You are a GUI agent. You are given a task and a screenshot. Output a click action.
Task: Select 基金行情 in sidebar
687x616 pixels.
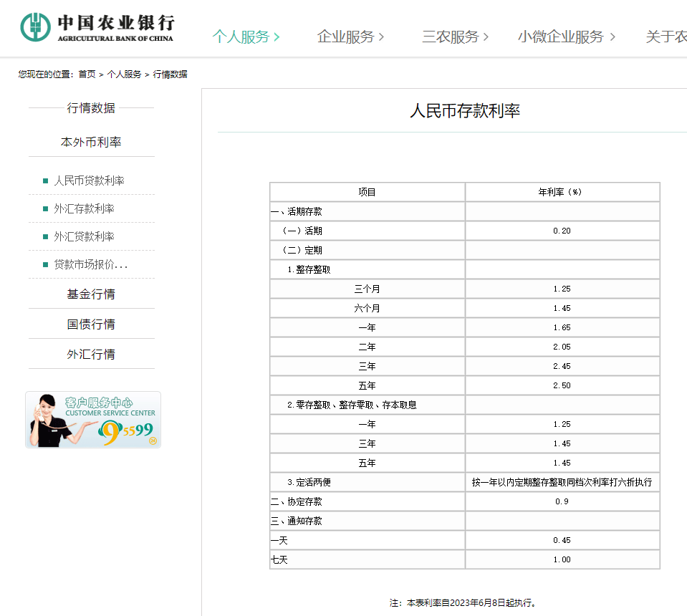coord(91,294)
